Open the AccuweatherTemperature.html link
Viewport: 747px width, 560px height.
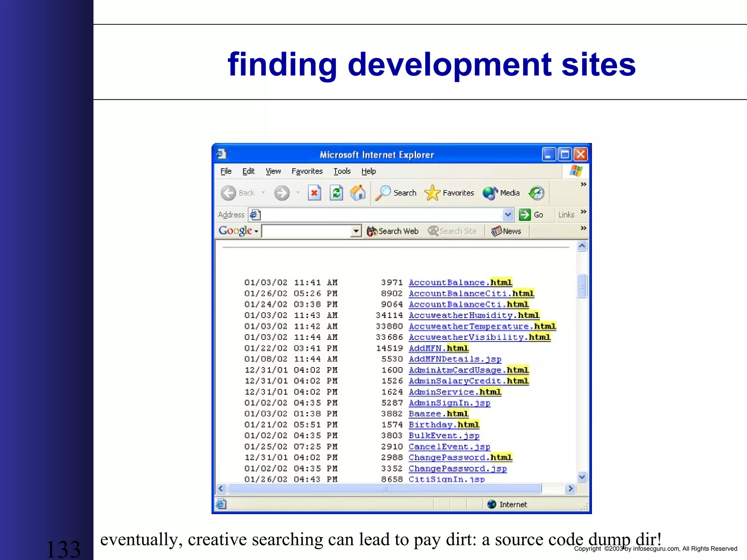483,326
